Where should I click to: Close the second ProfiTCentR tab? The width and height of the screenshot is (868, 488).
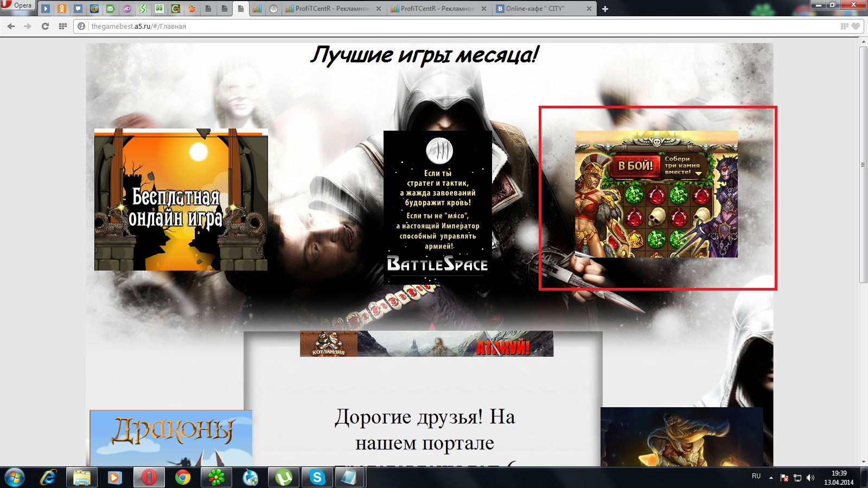(484, 9)
